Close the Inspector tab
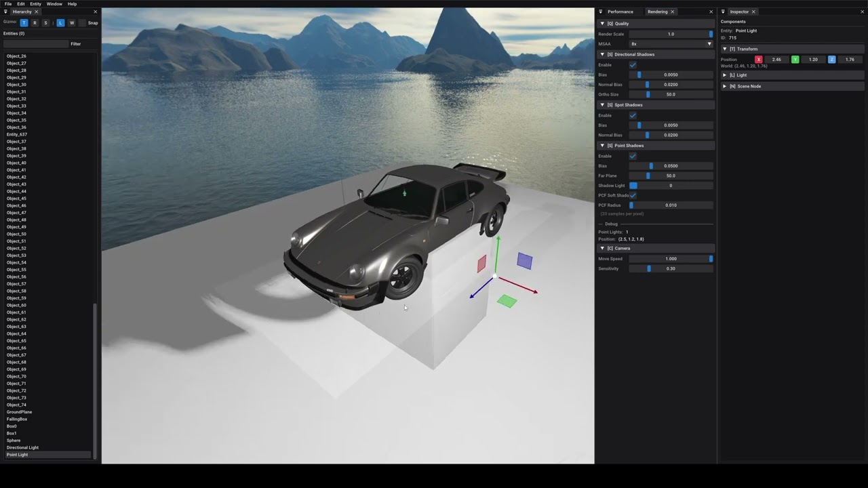Image resolution: width=868 pixels, height=488 pixels. 753,12
